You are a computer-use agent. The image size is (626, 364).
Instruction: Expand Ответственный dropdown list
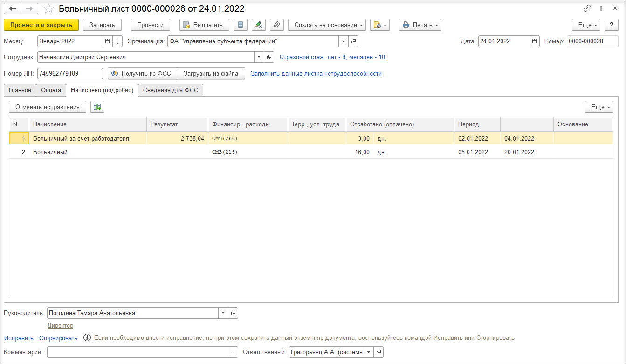tap(368, 352)
